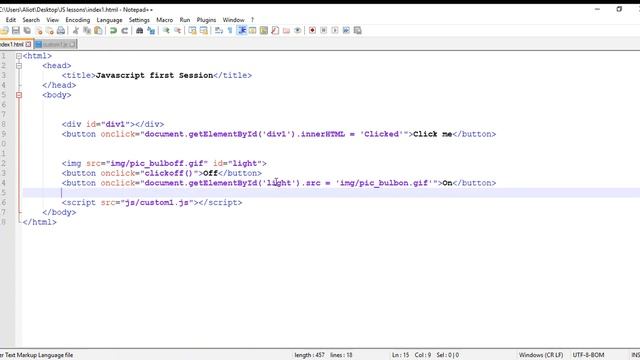Click 'Click me' button text in code

tap(433, 134)
